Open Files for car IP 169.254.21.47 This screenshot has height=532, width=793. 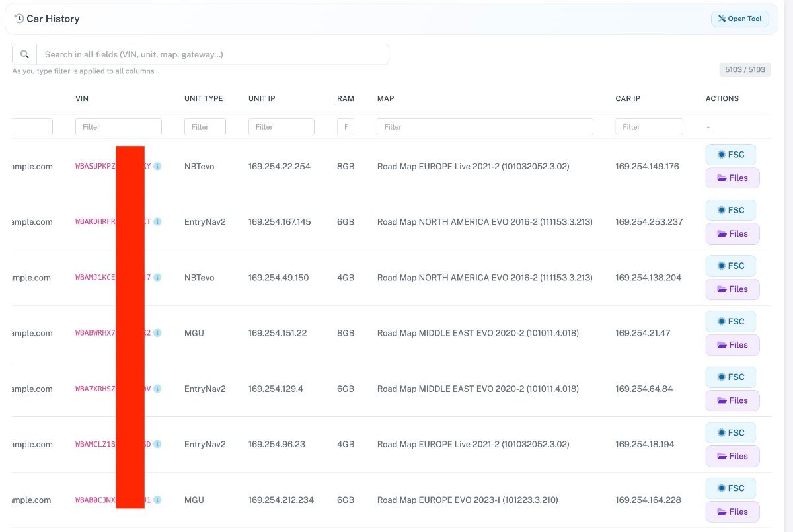(x=732, y=344)
